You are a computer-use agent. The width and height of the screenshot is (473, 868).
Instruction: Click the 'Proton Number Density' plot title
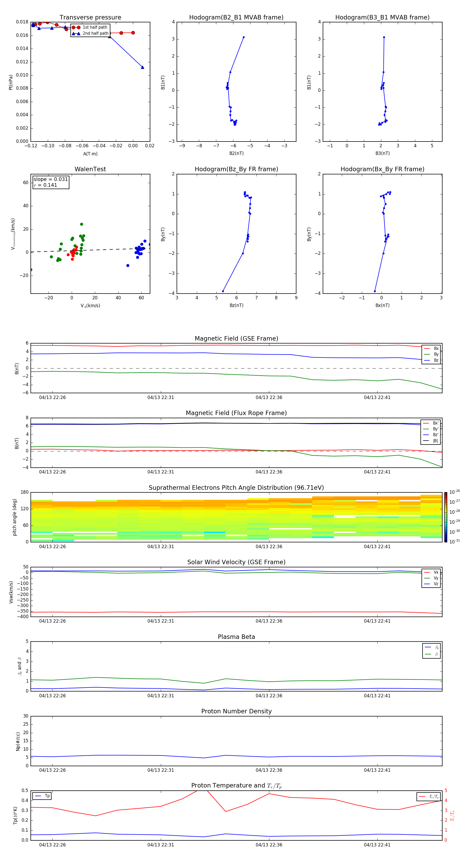pos(236,711)
